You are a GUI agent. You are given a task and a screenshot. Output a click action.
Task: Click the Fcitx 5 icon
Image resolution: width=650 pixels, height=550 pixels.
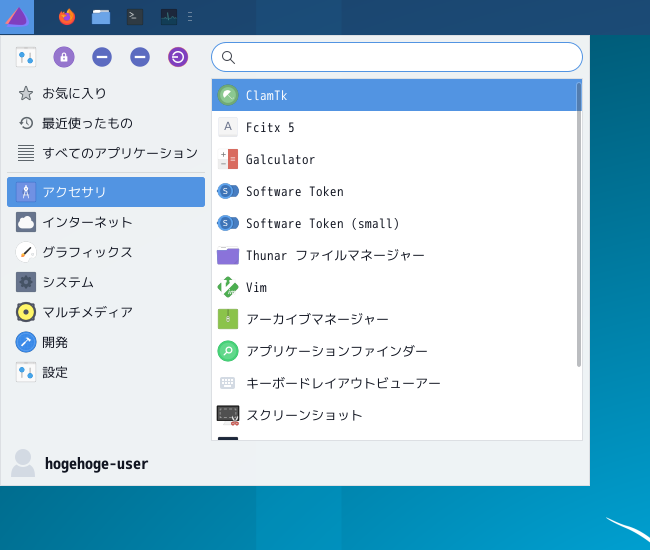tap(228, 127)
